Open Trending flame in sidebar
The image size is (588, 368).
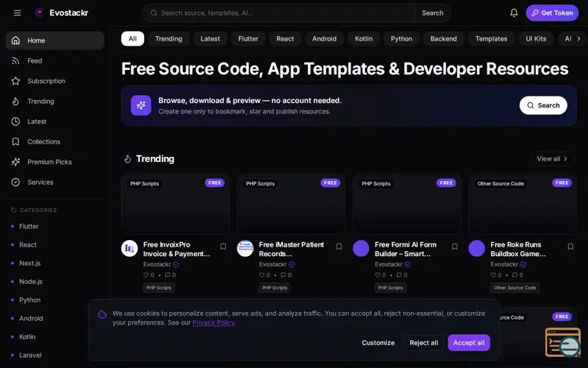15,101
